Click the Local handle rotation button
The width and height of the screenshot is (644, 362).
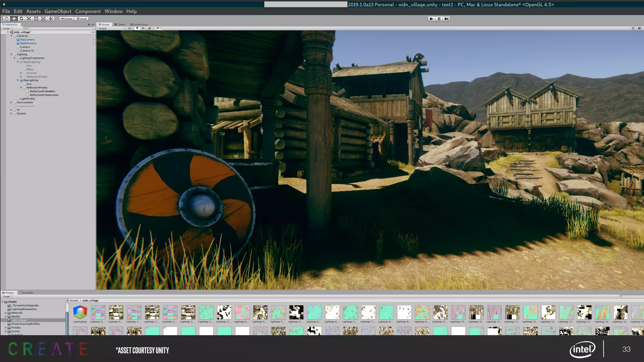[x=82, y=19]
